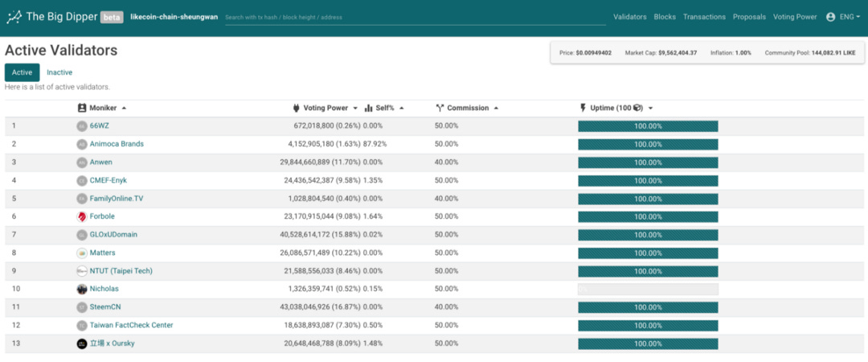Click voting power 1,326,359,741 (0.52%)
Screen dimensions: 868x362
tap(325, 289)
